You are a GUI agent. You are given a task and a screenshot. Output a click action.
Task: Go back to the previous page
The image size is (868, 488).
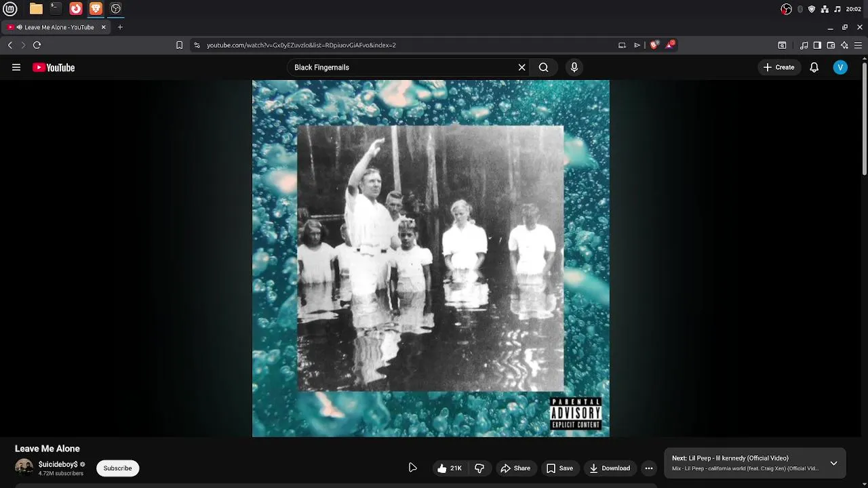point(10,45)
